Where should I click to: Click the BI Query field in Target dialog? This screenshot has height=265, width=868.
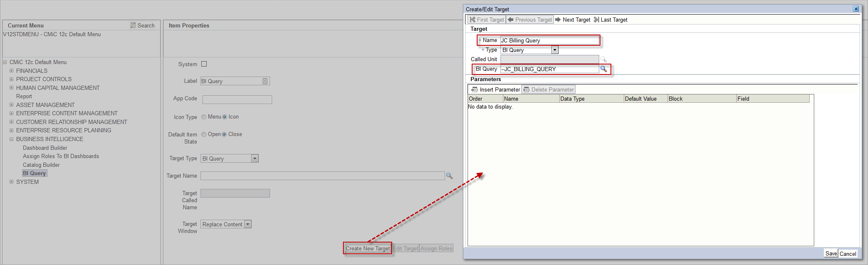(x=549, y=69)
